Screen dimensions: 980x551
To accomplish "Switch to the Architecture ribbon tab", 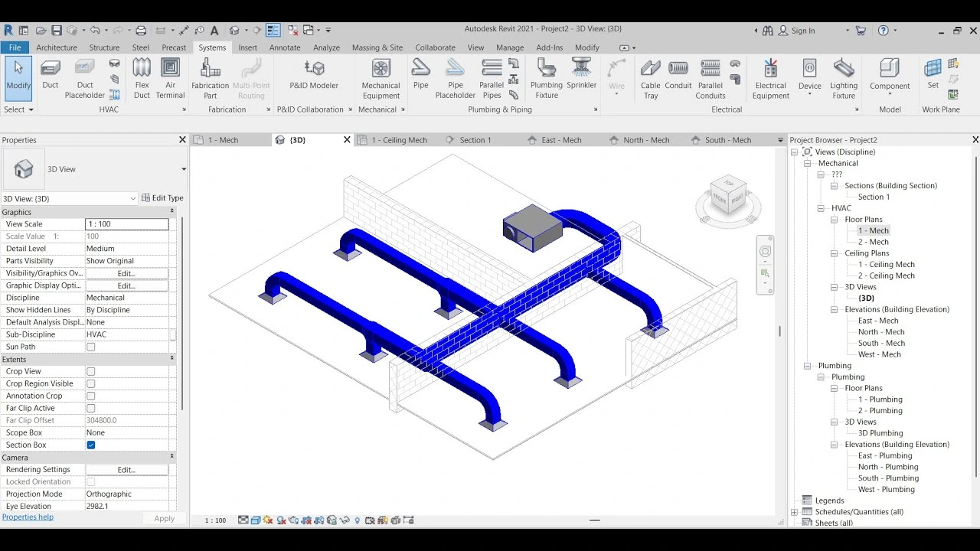I will point(57,47).
